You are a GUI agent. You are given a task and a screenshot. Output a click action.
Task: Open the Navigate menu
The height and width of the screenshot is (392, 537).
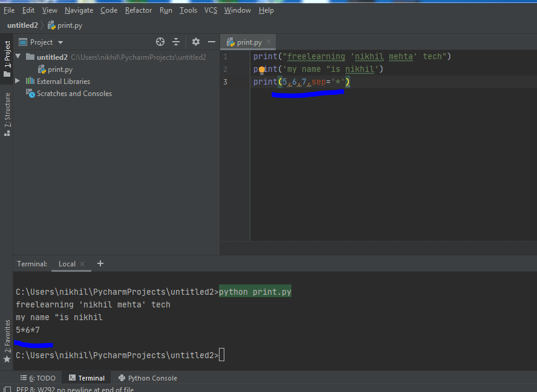79,10
